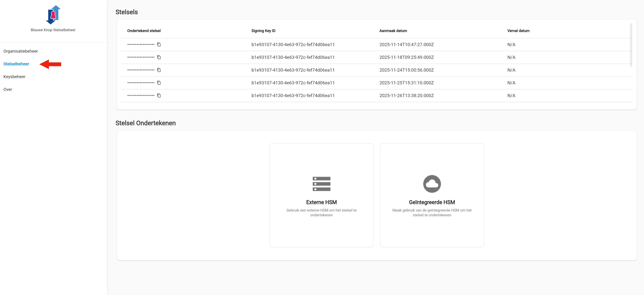Open the Over page
Screen dimensions: 644x295
8,89
